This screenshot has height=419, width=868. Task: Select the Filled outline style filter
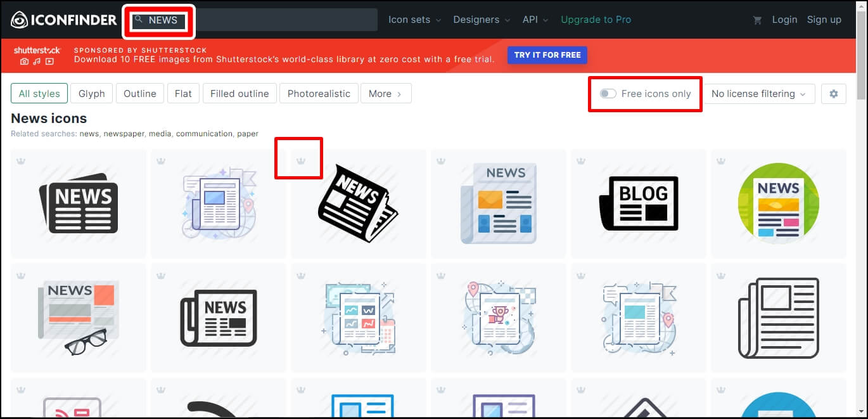[x=239, y=94]
